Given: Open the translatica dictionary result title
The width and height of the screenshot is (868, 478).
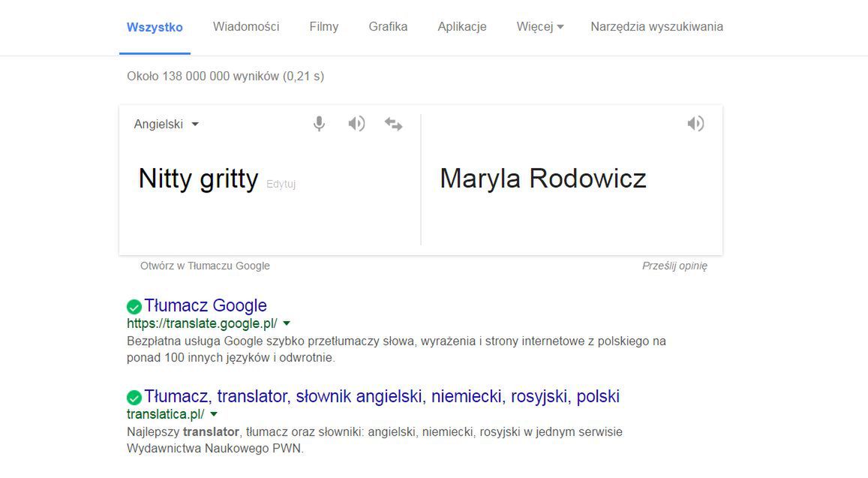Looking at the screenshot, I should pos(382,396).
